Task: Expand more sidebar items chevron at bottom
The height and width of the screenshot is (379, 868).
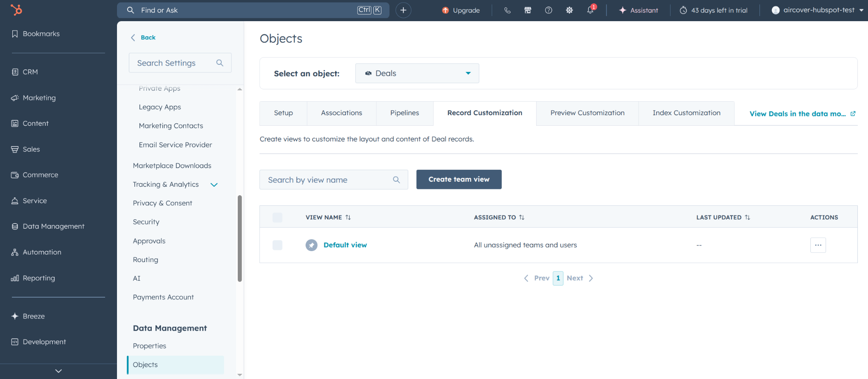Action: click(58, 371)
